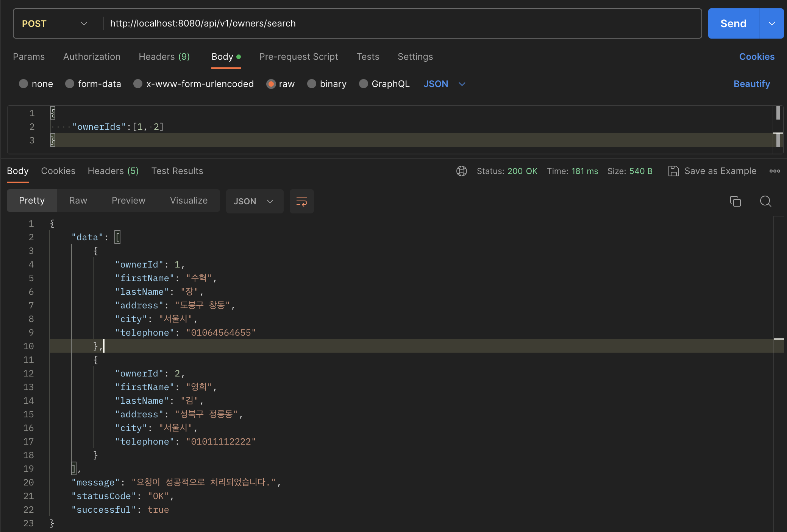Switch to the Visualize response view

(189, 201)
